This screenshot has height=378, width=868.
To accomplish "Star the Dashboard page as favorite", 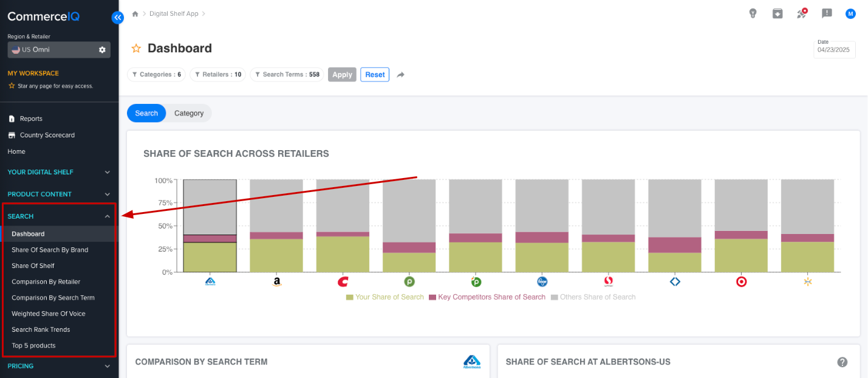I will (136, 48).
